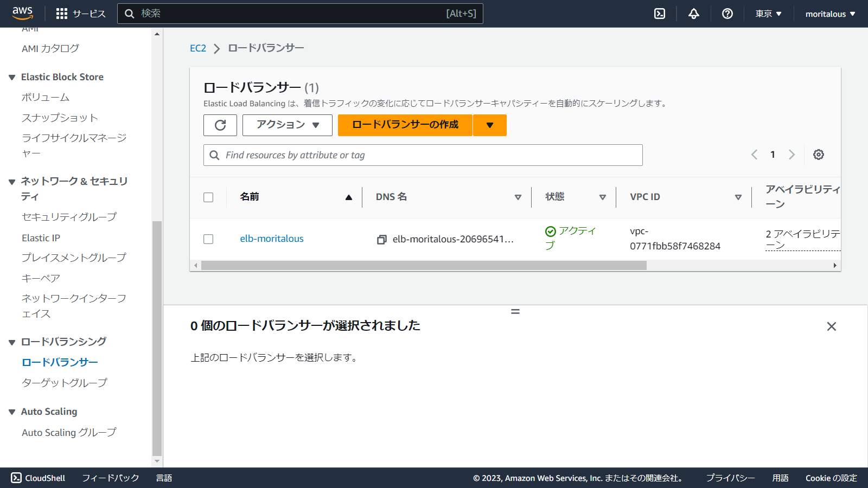Open table display preferences gear
The width and height of the screenshot is (868, 488).
818,155
